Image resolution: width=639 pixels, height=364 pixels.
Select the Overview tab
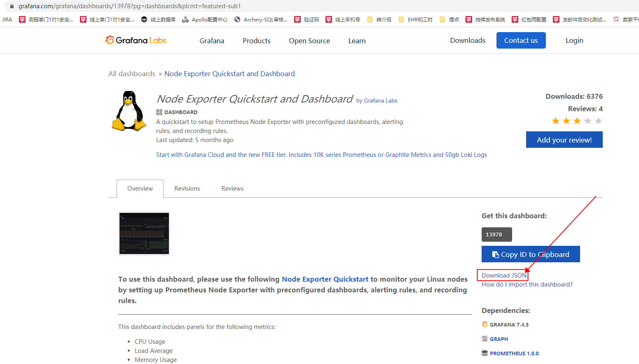click(x=140, y=189)
